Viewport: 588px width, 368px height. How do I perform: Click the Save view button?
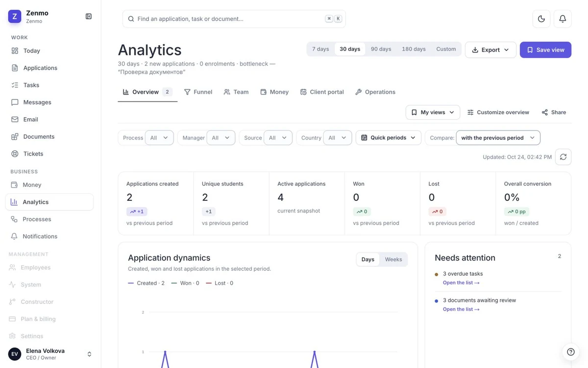click(545, 50)
